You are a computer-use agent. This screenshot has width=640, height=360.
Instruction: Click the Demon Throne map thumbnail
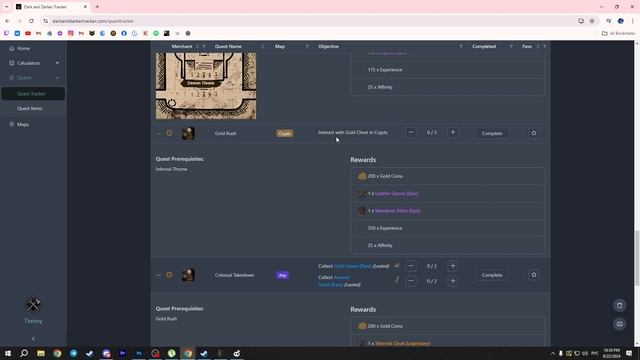(206, 86)
